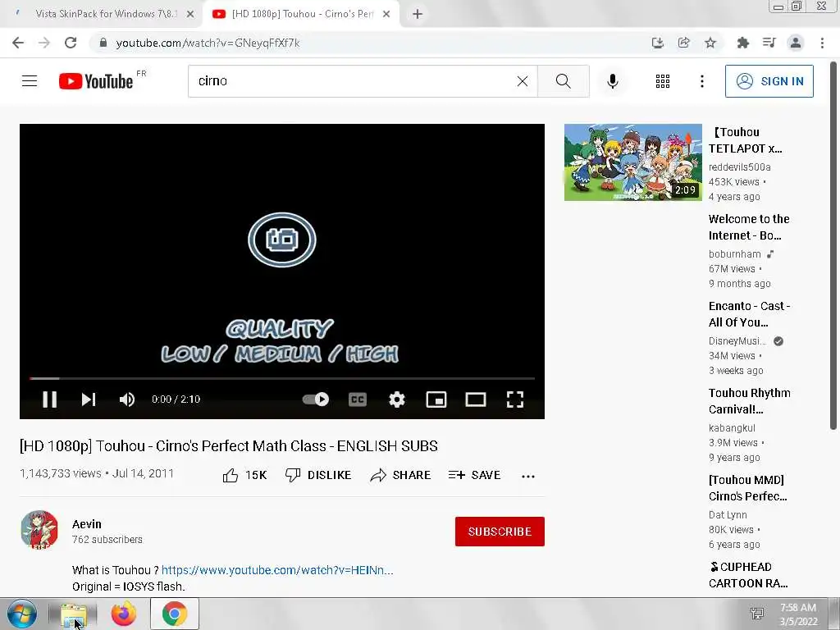The width and height of the screenshot is (840, 630).
Task: Open the What is Touhou video link
Action: [277, 570]
